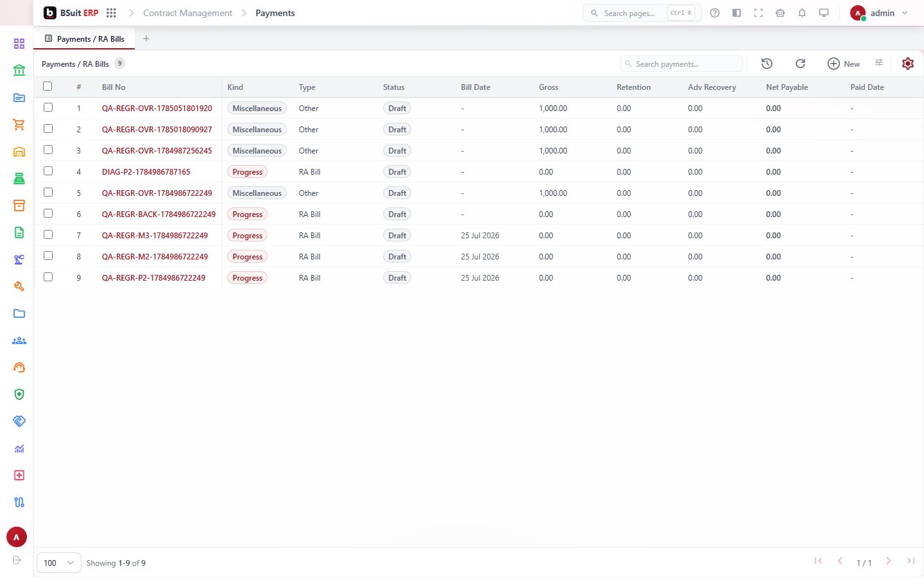The width and height of the screenshot is (924, 578).
Task: Open the history clock icon in toolbar
Action: click(767, 64)
